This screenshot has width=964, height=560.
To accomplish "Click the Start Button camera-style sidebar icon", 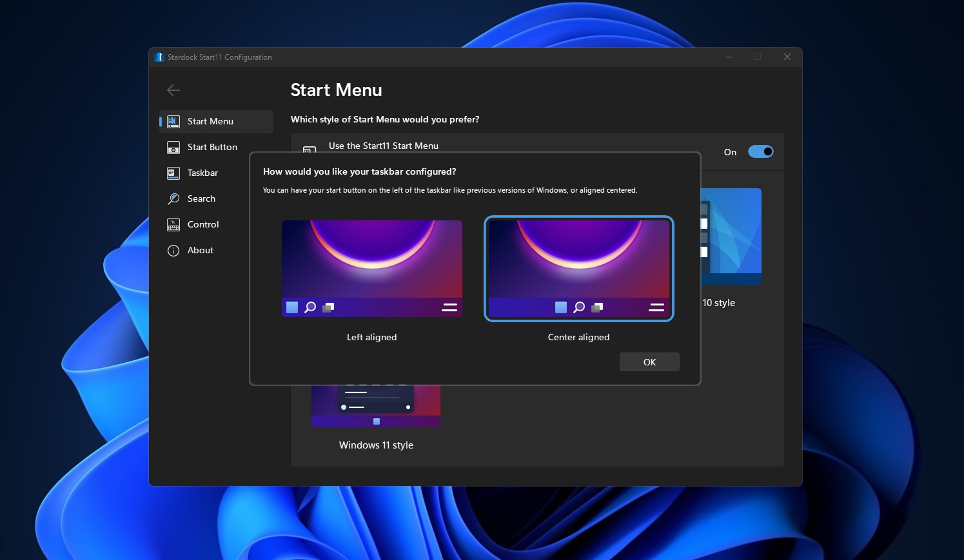I will pos(172,147).
